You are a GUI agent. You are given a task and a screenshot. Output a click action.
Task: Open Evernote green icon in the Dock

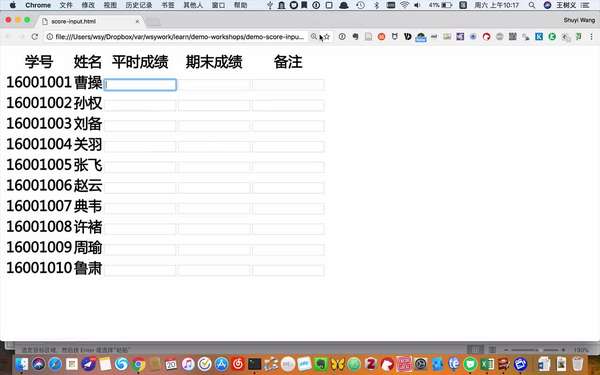coord(321,364)
